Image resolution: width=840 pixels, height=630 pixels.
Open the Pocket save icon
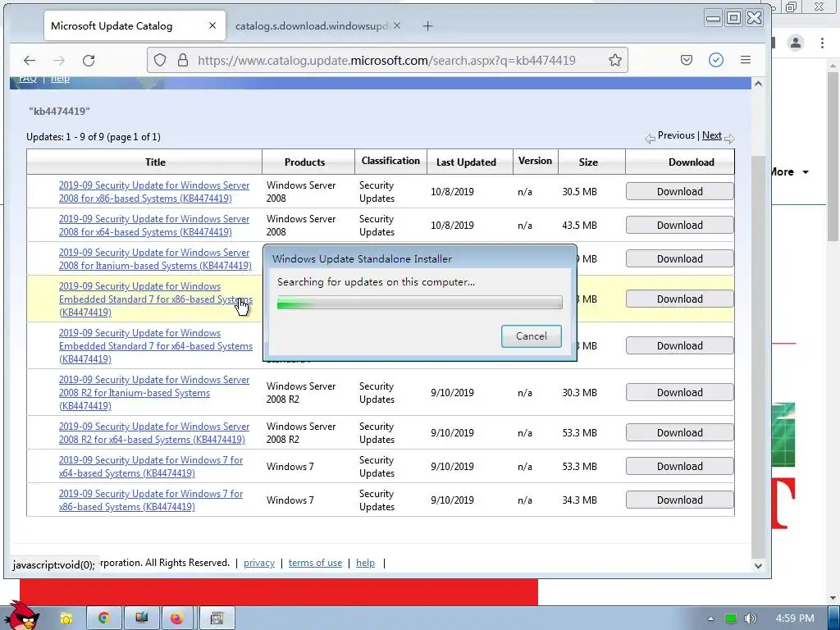[x=687, y=60]
